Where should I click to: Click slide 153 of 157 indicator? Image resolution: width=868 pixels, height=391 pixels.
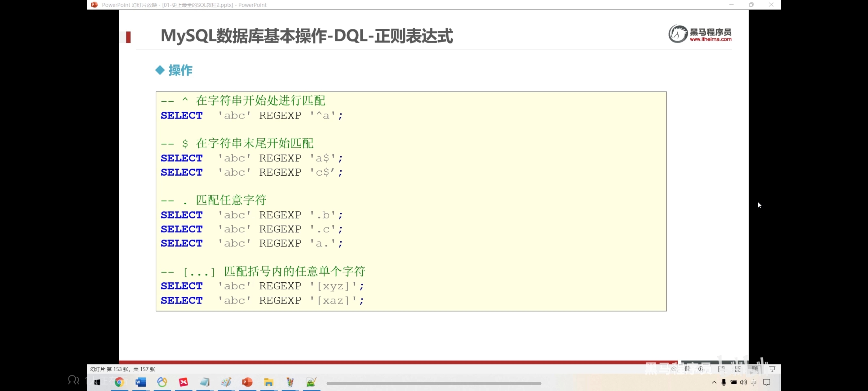123,369
